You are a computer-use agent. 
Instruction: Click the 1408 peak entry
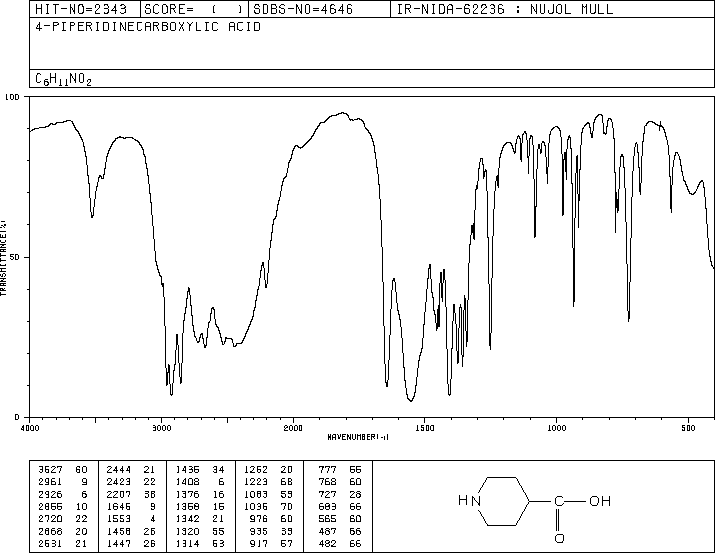click(x=200, y=481)
